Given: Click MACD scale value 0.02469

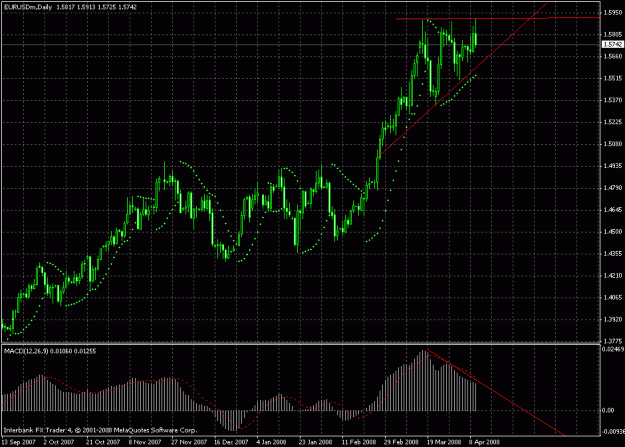Looking at the screenshot, I should tap(613, 349).
